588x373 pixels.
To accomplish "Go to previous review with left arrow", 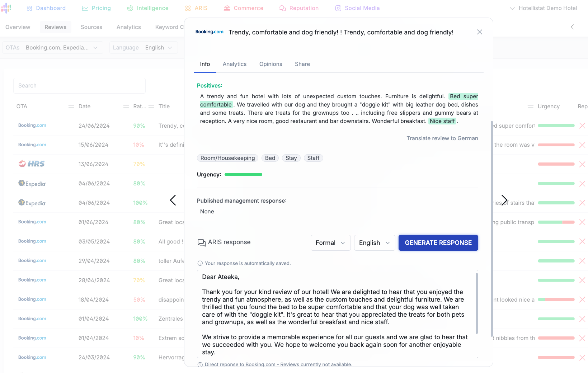I will coord(173,200).
